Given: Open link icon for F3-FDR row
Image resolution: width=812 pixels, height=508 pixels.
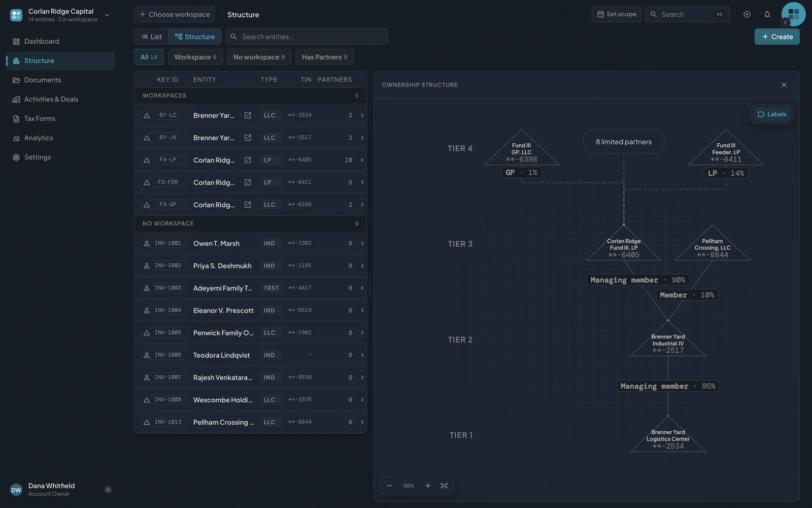Looking at the screenshot, I should click(248, 182).
